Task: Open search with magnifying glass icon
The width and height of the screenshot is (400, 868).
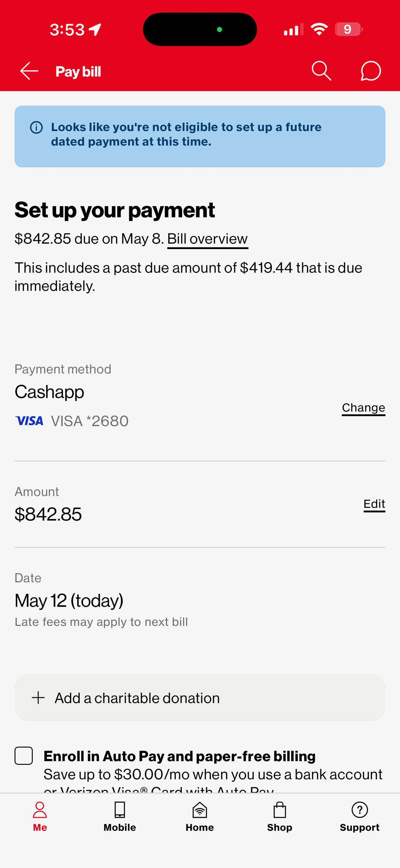Action: click(322, 71)
